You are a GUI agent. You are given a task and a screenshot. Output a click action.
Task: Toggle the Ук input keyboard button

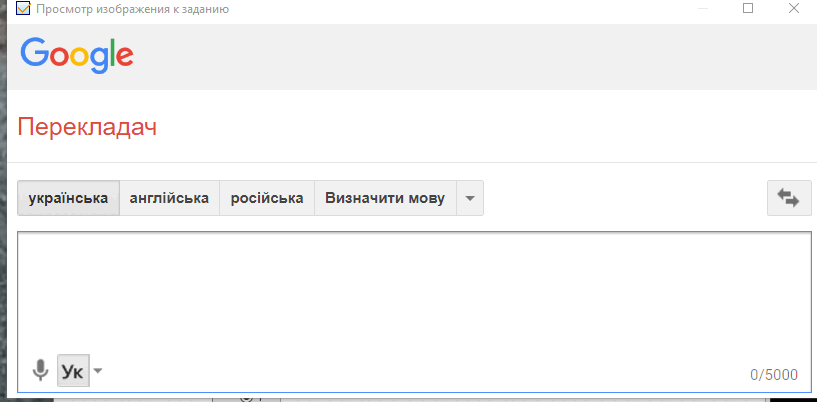point(73,371)
